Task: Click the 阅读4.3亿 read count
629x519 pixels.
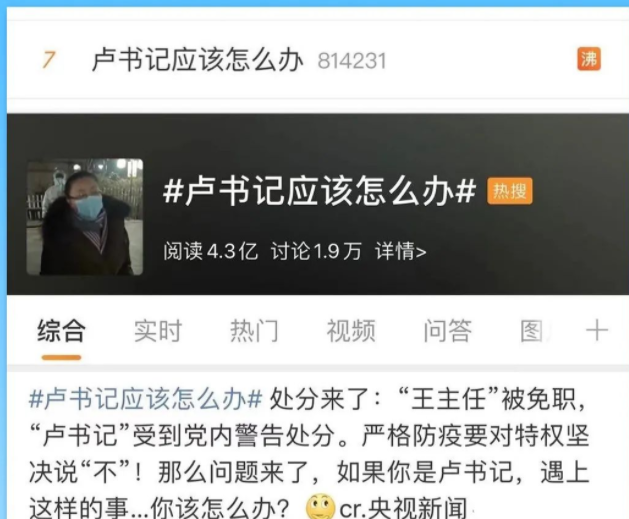Action: pos(210,251)
